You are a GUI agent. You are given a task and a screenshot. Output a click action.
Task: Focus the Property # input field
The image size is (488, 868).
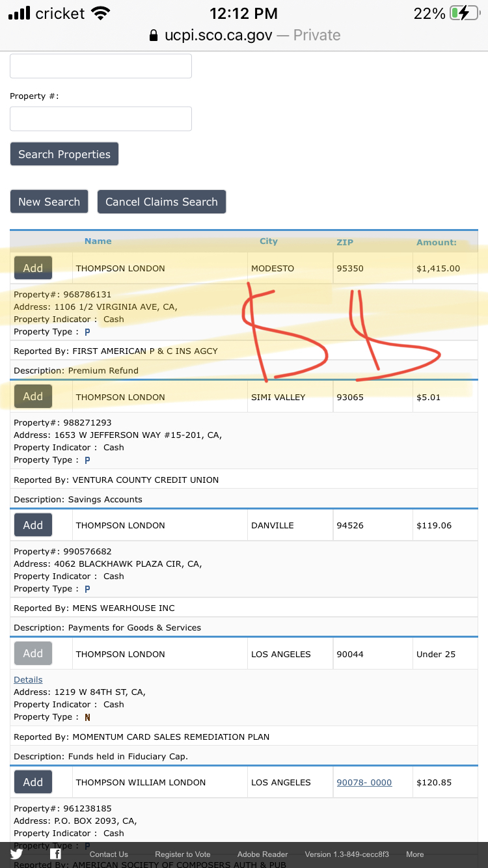[101, 119]
